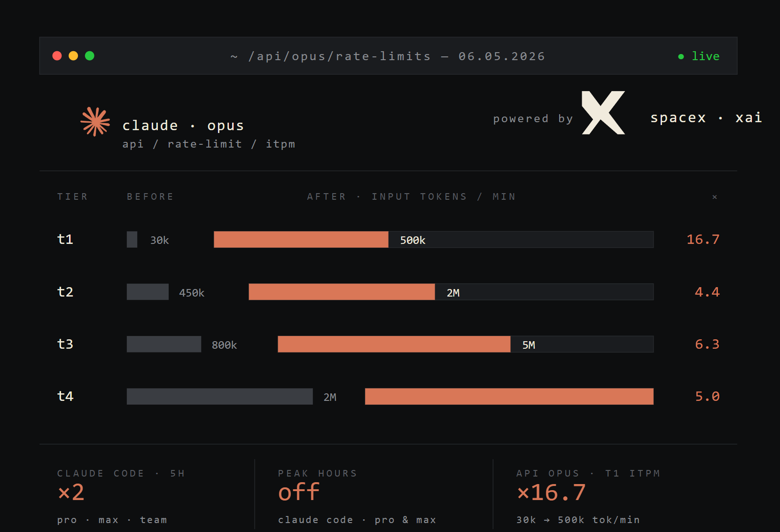This screenshot has height=532, width=780.
Task: Click the grey before bar in the t2 row
Action: pos(148,292)
